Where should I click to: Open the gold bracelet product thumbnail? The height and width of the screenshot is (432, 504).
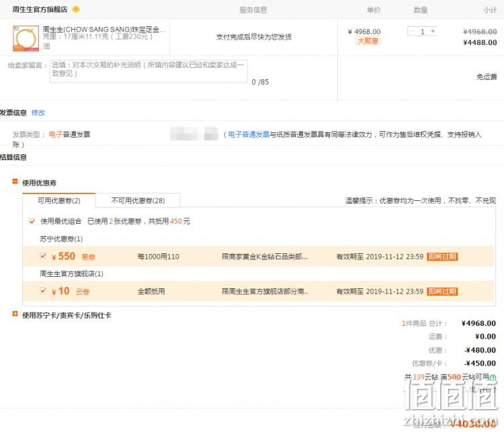(x=26, y=38)
